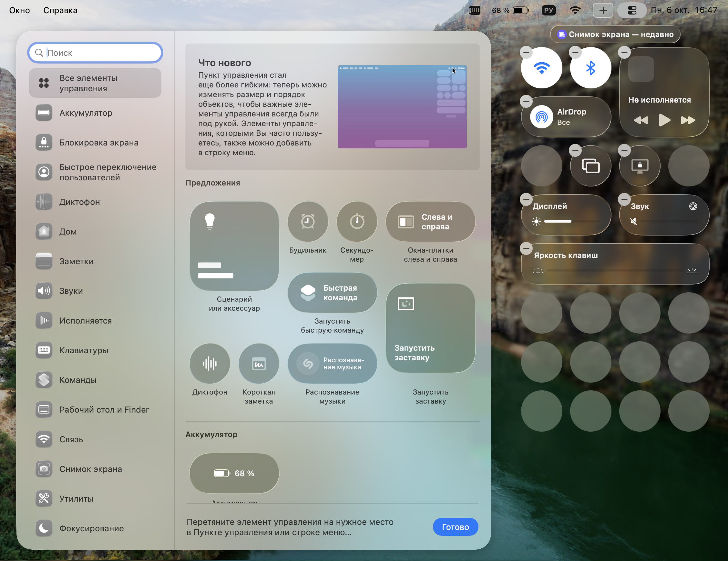Select the Voice Memos (Диктофон) waveform icon

210,364
